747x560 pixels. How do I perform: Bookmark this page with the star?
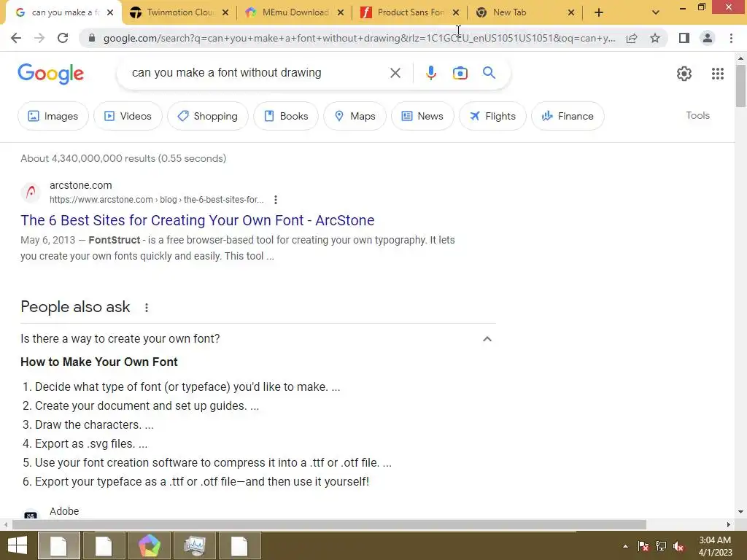pyautogui.click(x=655, y=38)
